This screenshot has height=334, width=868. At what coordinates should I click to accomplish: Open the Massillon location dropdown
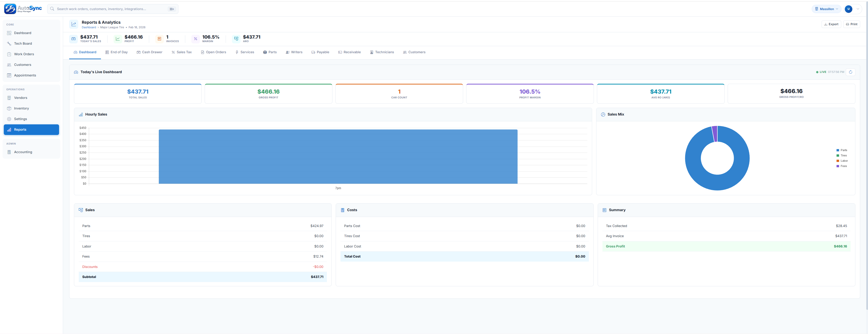click(826, 9)
